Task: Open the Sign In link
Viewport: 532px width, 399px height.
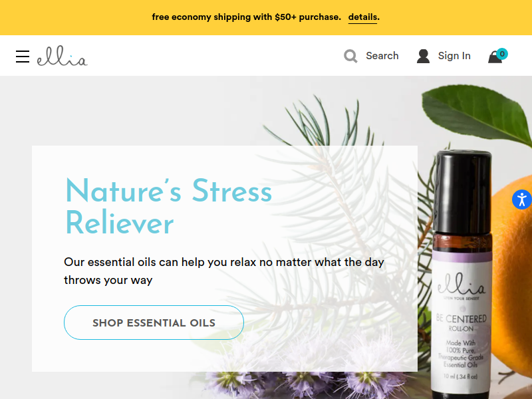Action: pos(454,56)
